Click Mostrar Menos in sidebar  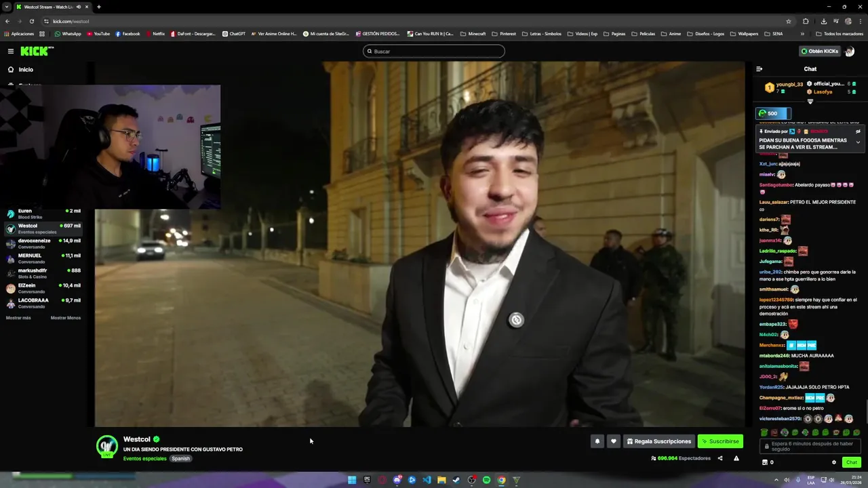coord(66,318)
